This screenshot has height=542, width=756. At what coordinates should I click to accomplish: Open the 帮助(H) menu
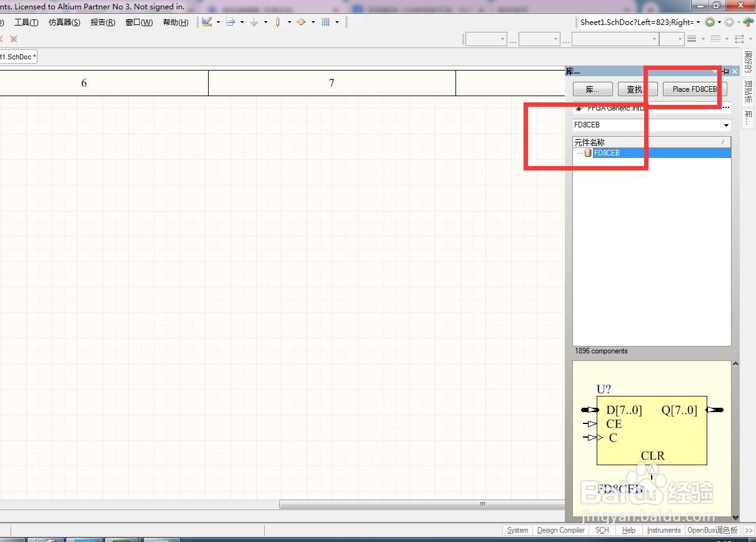coord(176,22)
